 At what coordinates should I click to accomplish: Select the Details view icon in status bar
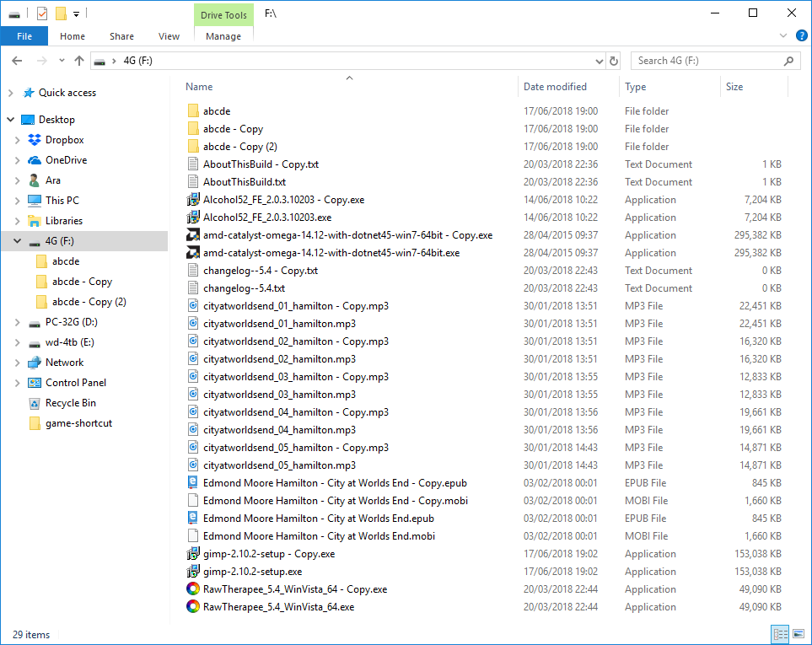(x=780, y=634)
